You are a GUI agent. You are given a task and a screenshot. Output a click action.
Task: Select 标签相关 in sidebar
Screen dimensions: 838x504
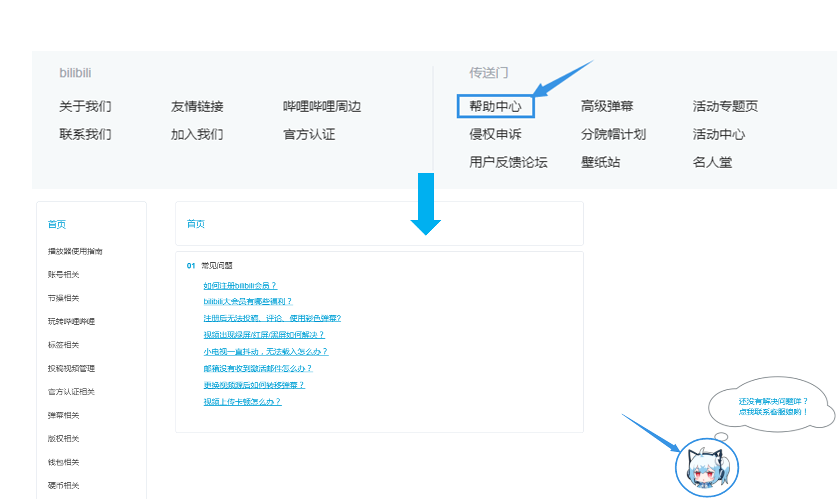pyautogui.click(x=64, y=345)
